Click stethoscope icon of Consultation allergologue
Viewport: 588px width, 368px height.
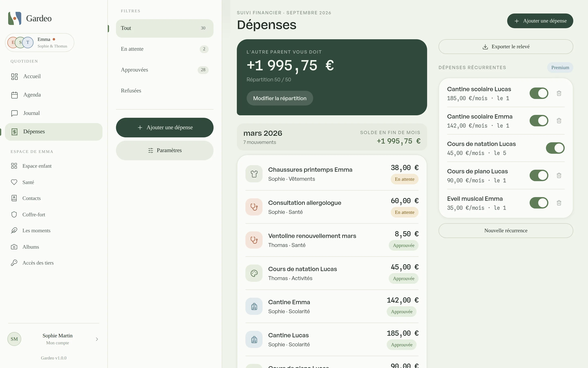point(254,207)
